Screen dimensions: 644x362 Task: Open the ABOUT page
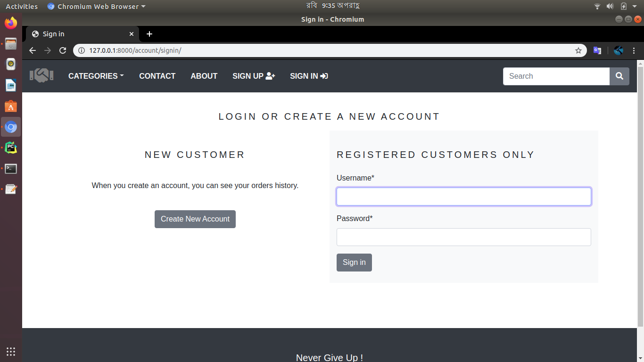[x=204, y=76]
